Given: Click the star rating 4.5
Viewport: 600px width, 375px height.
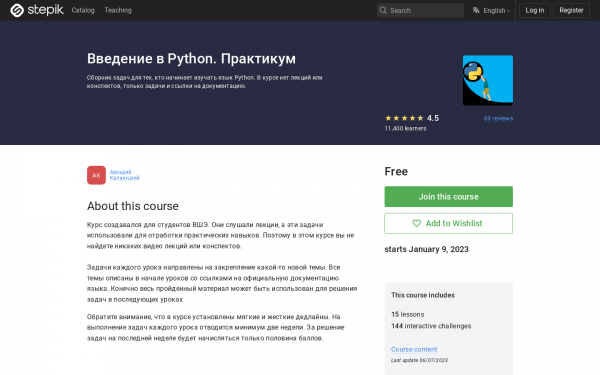Looking at the screenshot, I should click(412, 118).
